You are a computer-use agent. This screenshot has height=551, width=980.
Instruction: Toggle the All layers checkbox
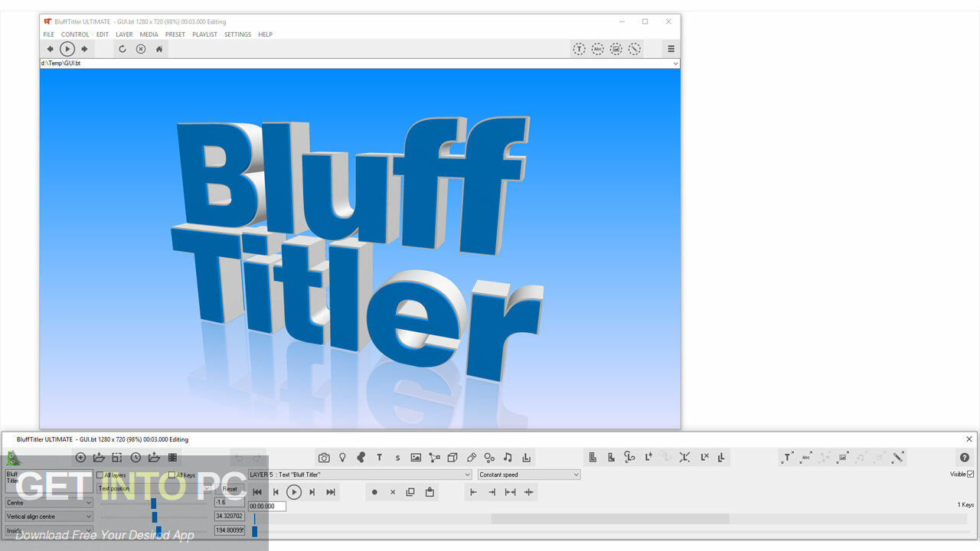[100, 475]
